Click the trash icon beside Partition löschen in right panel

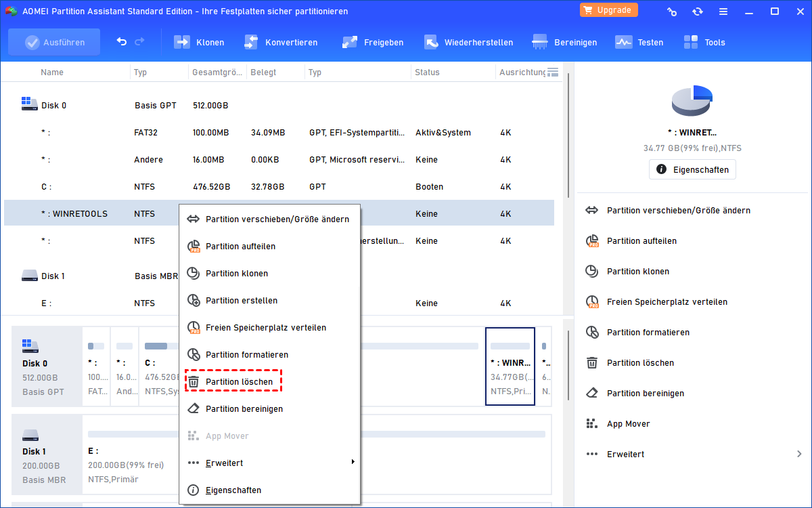tap(592, 363)
